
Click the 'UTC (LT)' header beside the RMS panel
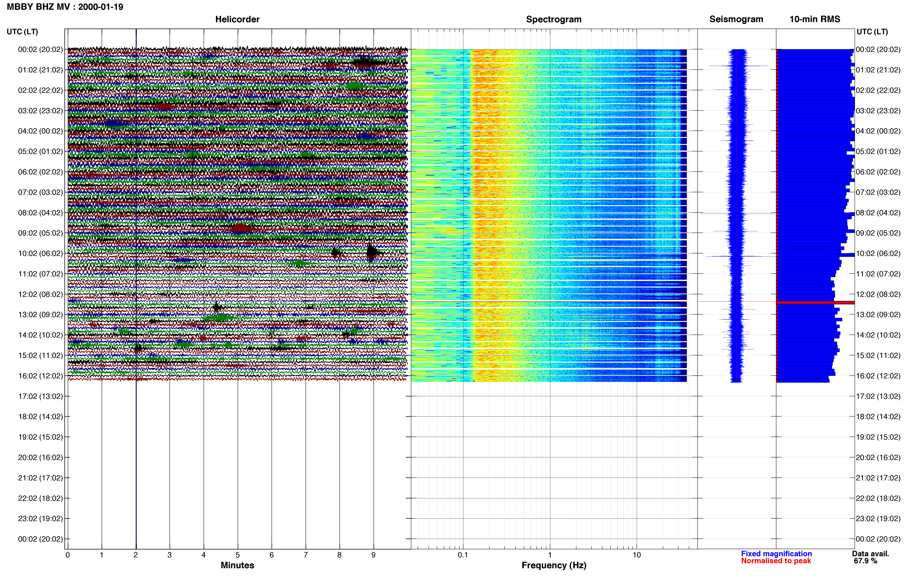tap(872, 32)
